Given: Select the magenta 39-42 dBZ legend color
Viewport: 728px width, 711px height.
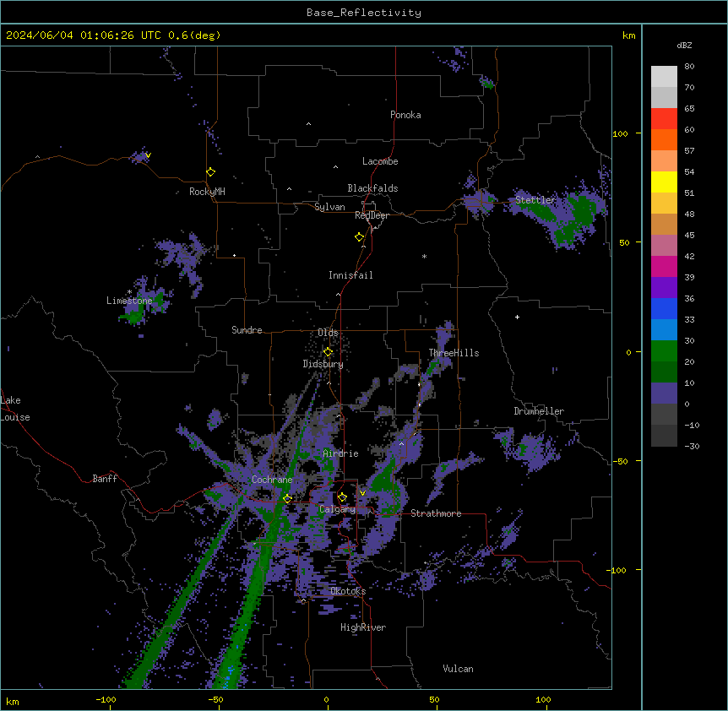Looking at the screenshot, I should tap(664, 266).
